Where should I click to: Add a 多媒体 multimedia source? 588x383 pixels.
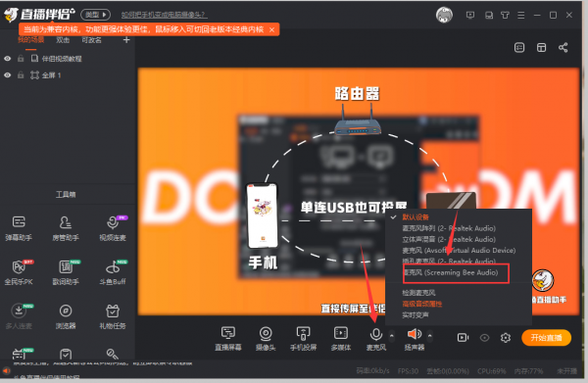point(341,338)
